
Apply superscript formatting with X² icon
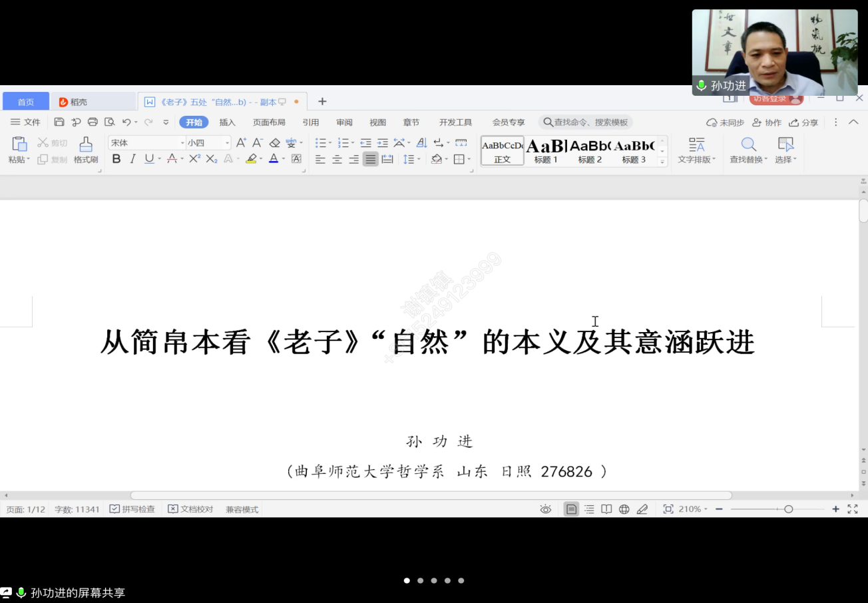click(194, 159)
